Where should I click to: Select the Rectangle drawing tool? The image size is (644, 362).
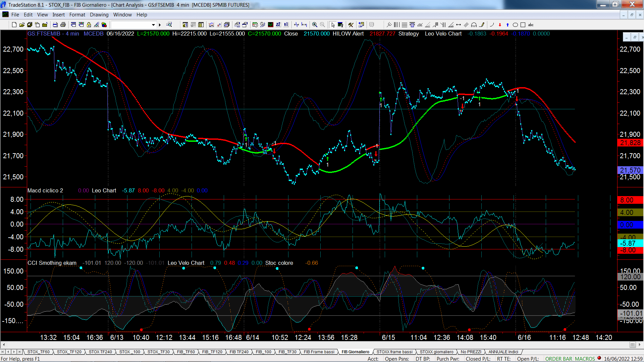tap(523, 25)
